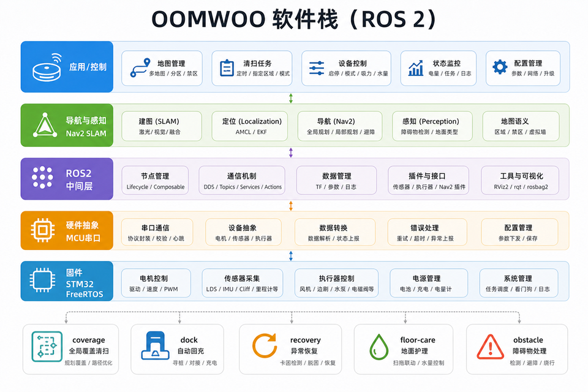Select the 导航与感知 Nav2 SLAM label
The height and width of the screenshot is (392, 588).
tap(86, 127)
